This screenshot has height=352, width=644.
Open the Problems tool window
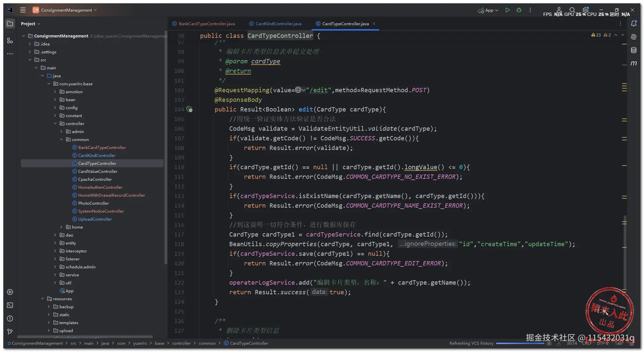[x=10, y=318]
